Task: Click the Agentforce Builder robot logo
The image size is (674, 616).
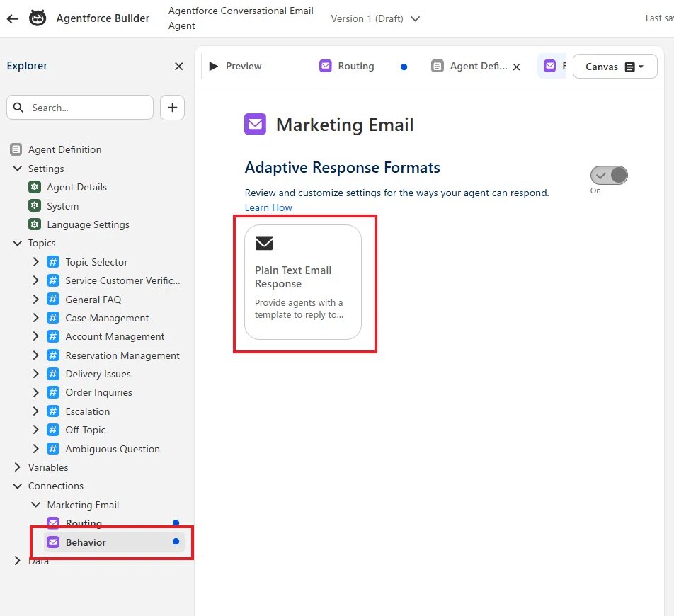Action: pos(38,18)
